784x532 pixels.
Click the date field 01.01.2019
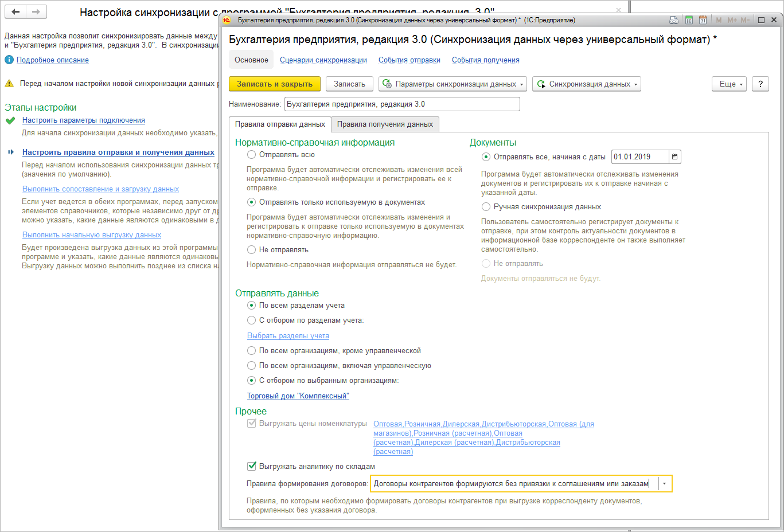click(639, 157)
